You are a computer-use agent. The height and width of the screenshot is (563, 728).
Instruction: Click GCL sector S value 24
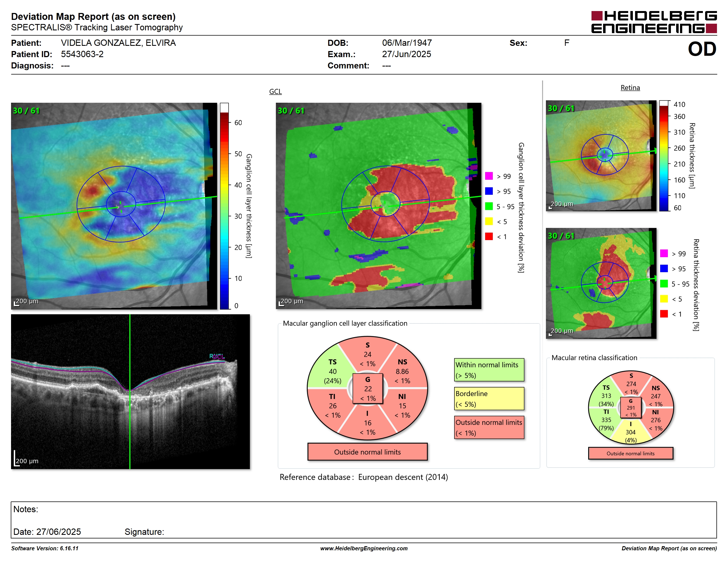(x=367, y=354)
